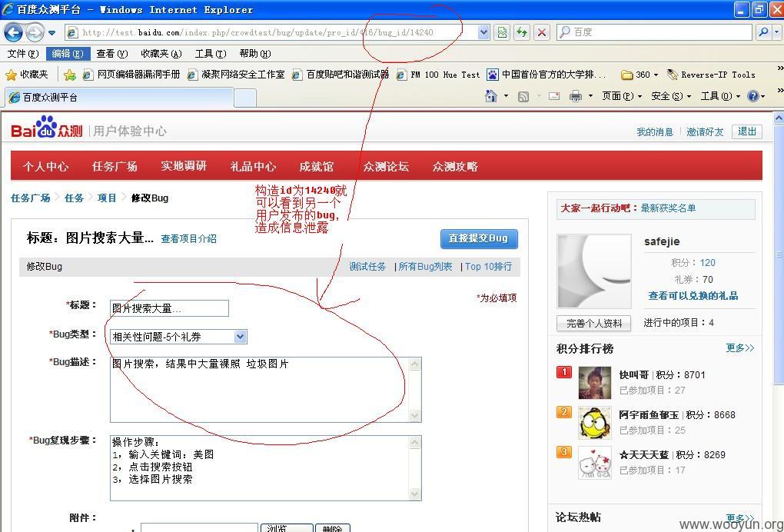Viewport: 784px width, 532px height.
Task: Open the 查看 menu
Action: tap(112, 54)
